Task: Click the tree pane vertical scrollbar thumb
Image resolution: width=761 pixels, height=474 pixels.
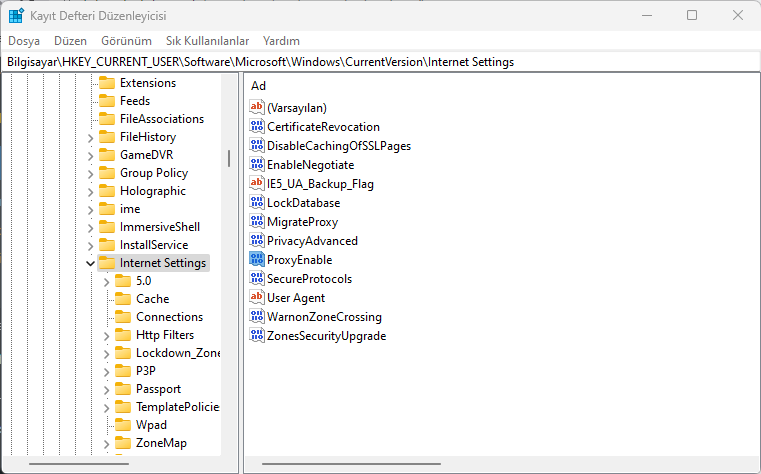Action: [229, 159]
